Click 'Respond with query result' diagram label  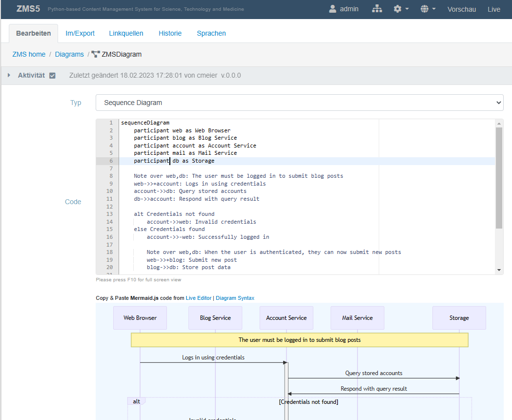click(373, 389)
